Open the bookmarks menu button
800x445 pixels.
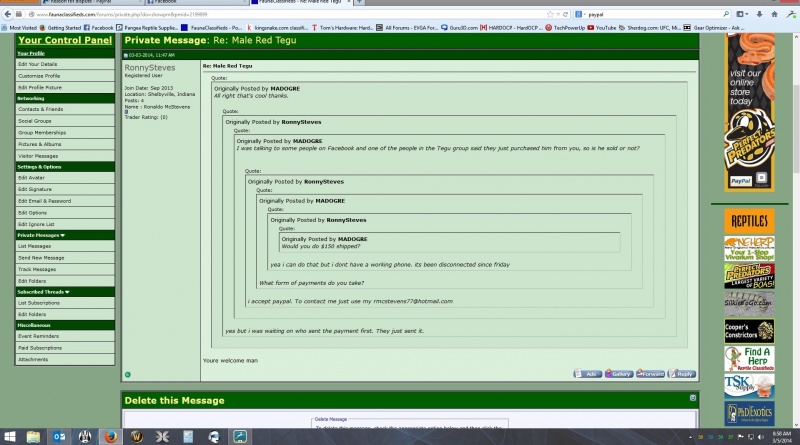pos(741,14)
